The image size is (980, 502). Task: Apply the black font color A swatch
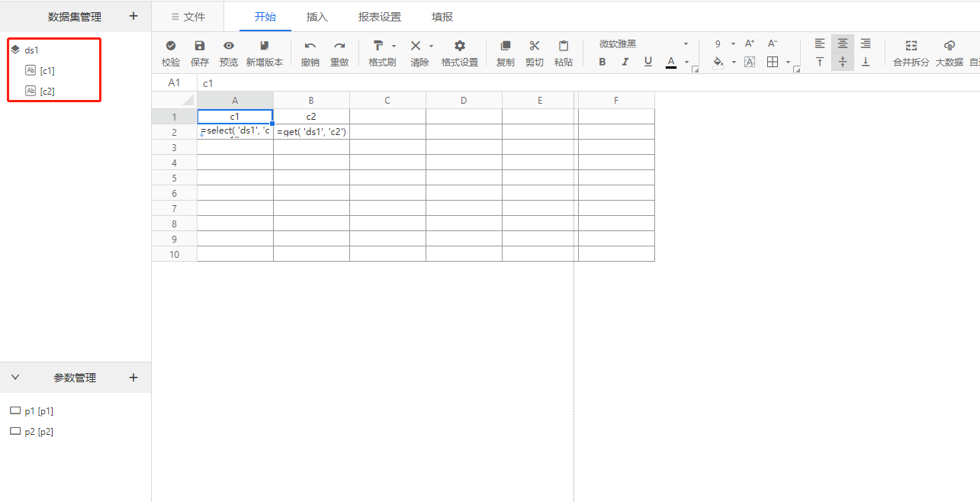(x=671, y=62)
